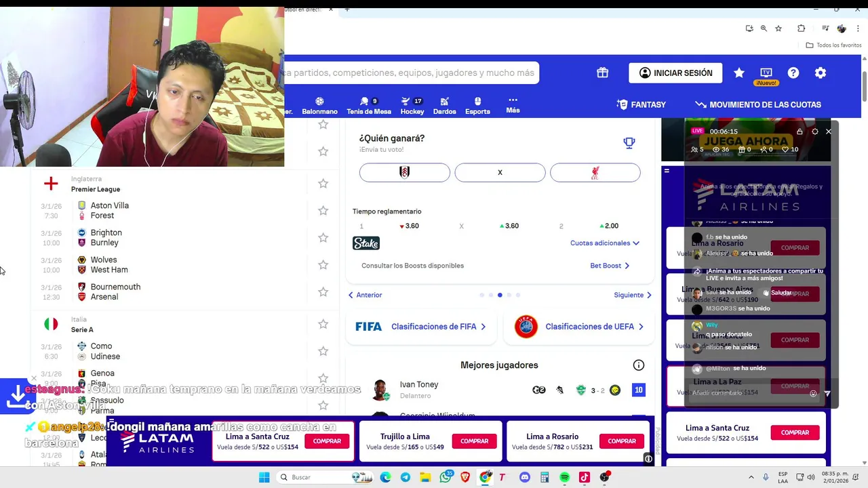Show hidden taskbar tray icons
The image size is (868, 488).
click(x=751, y=477)
